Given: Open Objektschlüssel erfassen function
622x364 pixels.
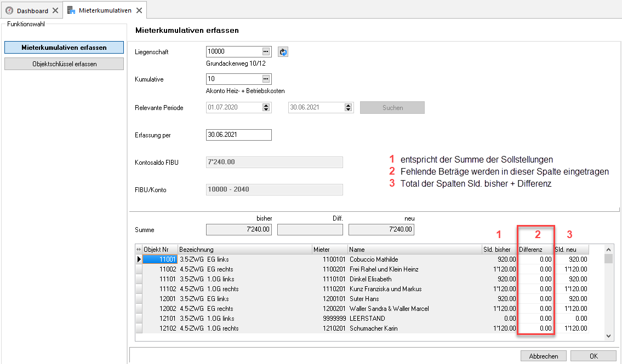Looking at the screenshot, I should click(64, 64).
